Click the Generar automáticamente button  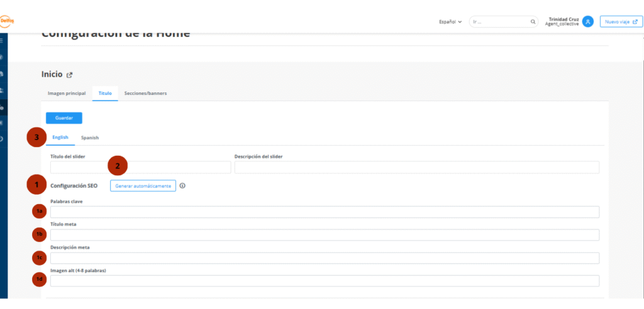[143, 186]
